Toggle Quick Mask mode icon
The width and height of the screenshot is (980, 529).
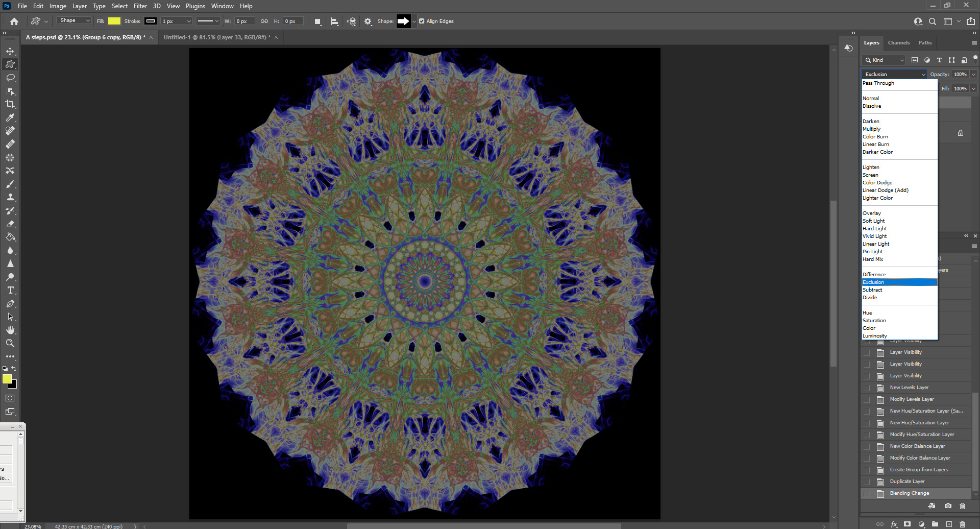(x=10, y=398)
